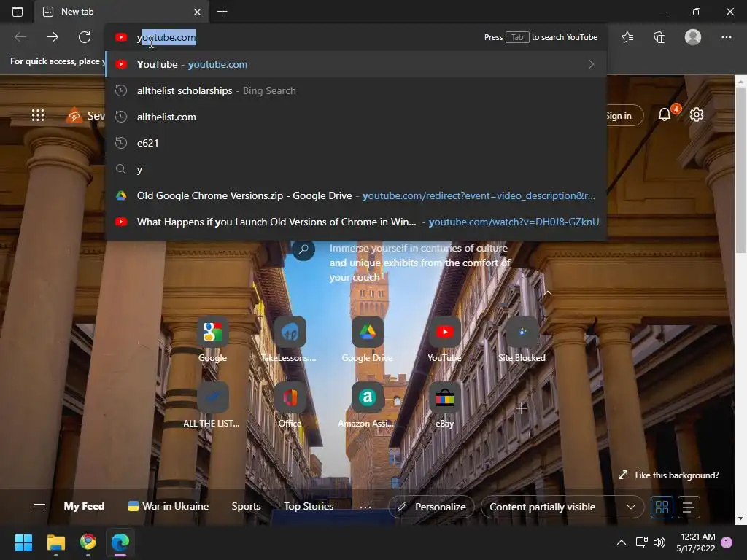
Task: Select the 'y' search suggestion
Action: click(356, 169)
